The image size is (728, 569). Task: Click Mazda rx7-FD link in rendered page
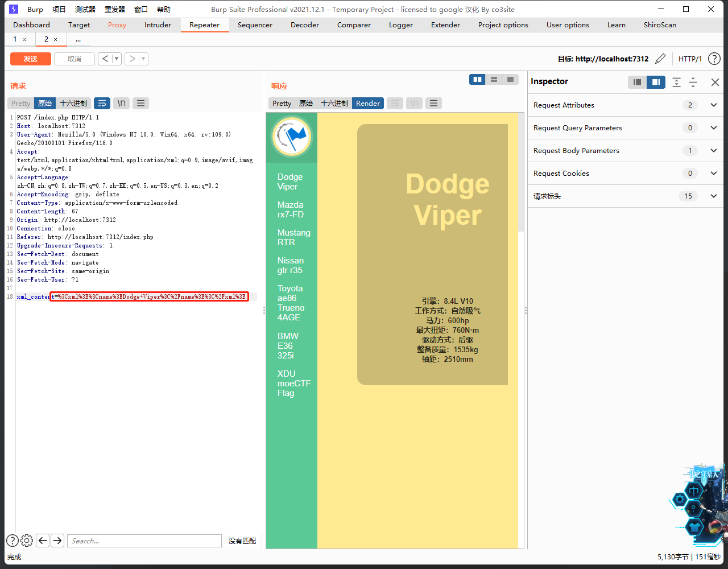[x=291, y=209]
